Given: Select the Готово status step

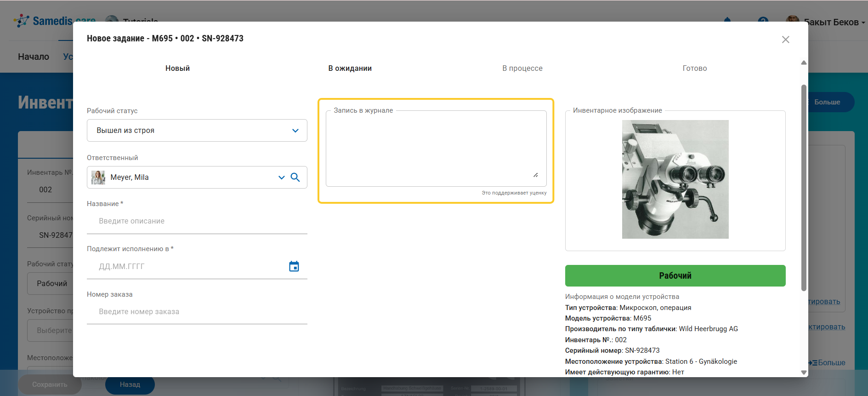Looking at the screenshot, I should [x=694, y=68].
